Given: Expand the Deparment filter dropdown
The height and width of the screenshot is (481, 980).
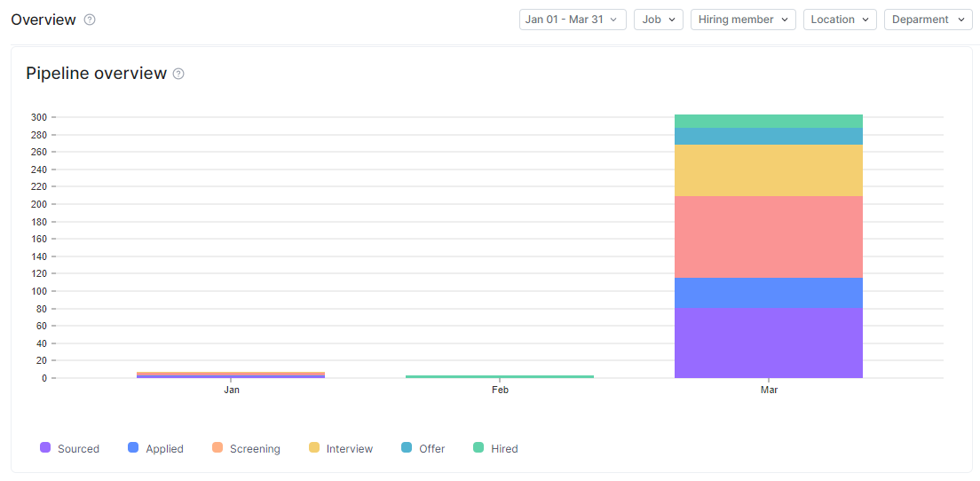Looking at the screenshot, I should point(929,20).
